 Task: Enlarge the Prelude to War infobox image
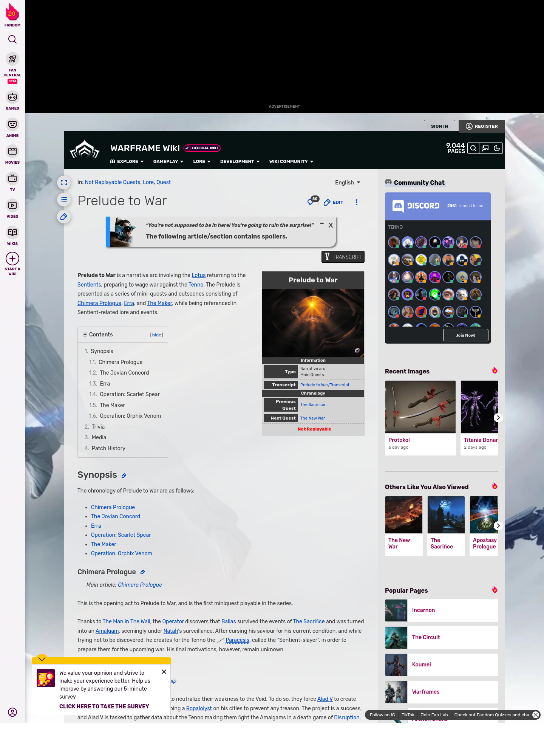(x=357, y=350)
